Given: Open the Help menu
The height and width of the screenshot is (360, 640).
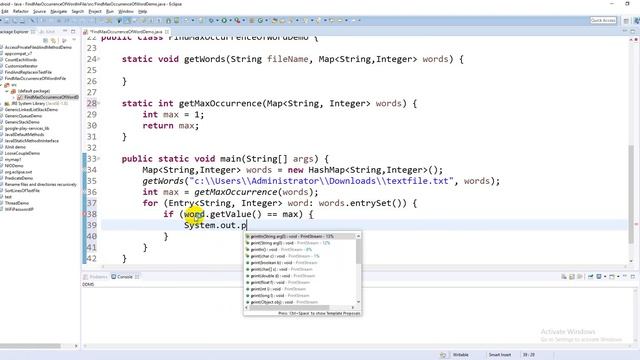Looking at the screenshot, I should (x=142, y=11).
